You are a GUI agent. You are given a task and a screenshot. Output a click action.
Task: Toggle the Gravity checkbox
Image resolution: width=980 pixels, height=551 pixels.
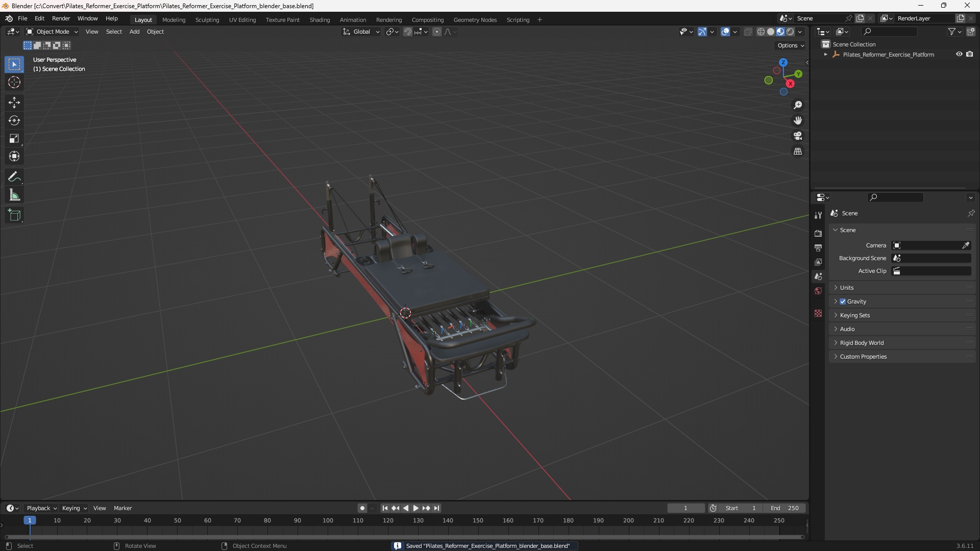[843, 302]
